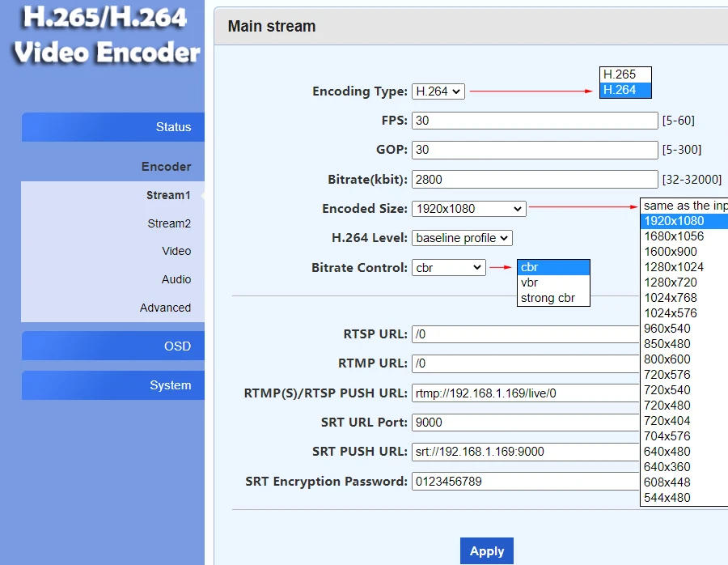728x565 pixels.
Task: Click the SRT URL Port field
Action: point(526,423)
